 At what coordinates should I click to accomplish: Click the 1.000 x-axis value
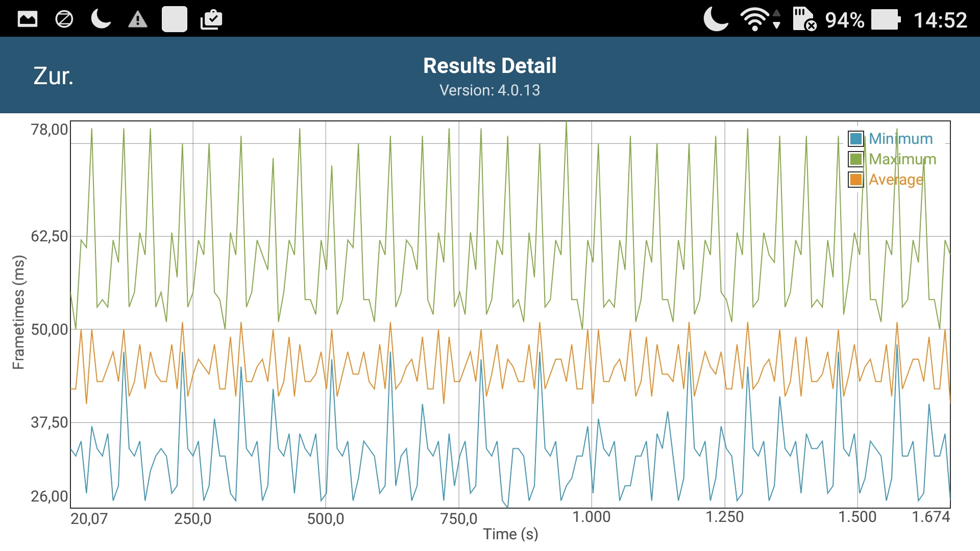pos(592,517)
